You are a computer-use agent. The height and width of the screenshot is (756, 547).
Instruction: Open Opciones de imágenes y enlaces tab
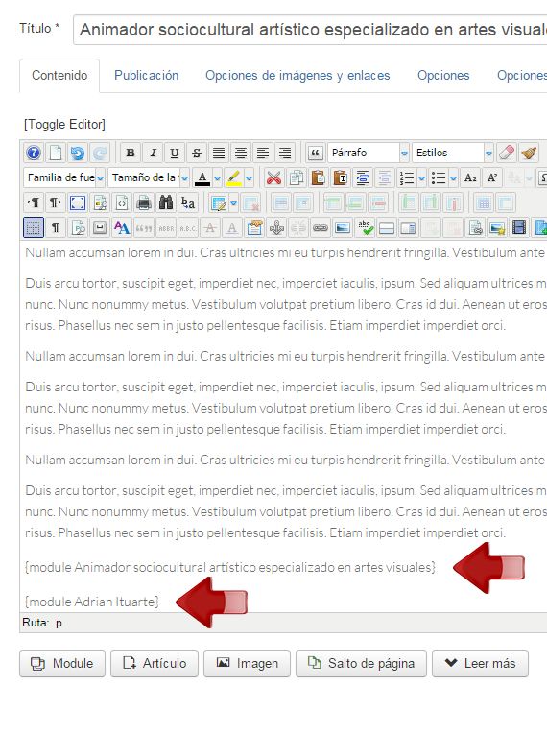pyautogui.click(x=297, y=76)
